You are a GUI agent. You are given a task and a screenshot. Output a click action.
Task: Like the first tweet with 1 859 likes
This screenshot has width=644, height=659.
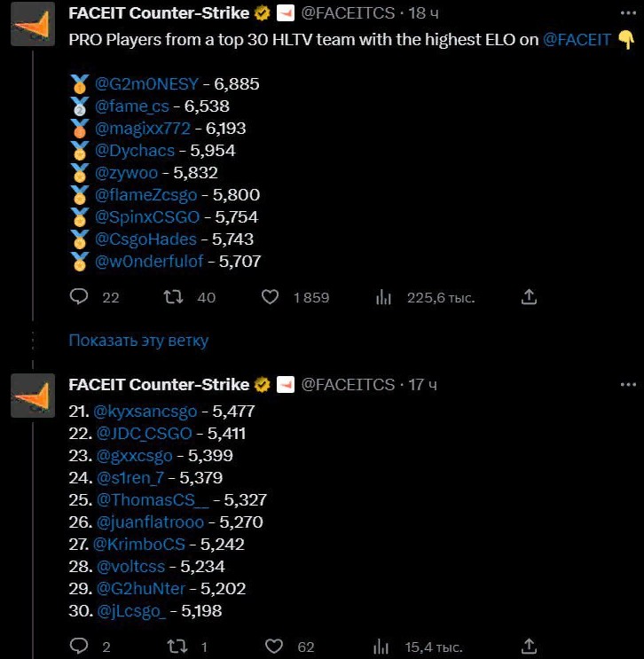pyautogui.click(x=271, y=298)
